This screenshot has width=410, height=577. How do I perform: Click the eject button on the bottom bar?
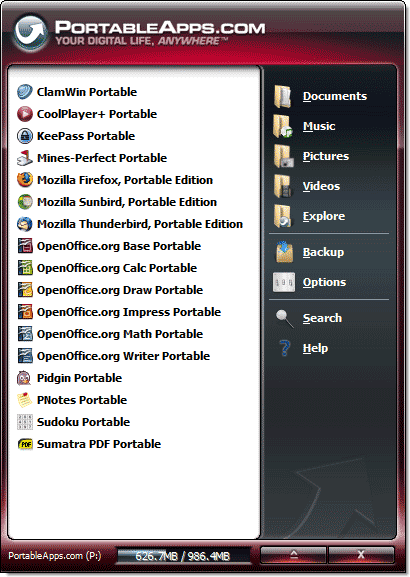click(293, 555)
